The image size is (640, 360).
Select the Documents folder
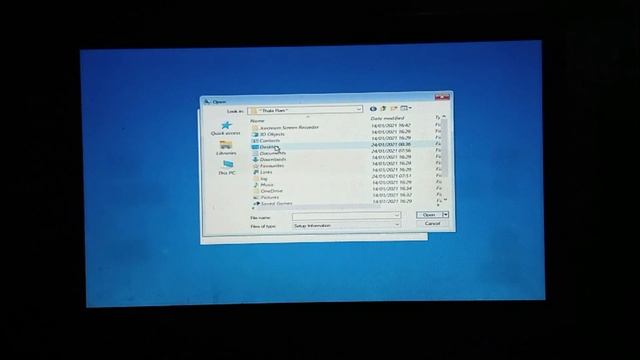coord(269,153)
